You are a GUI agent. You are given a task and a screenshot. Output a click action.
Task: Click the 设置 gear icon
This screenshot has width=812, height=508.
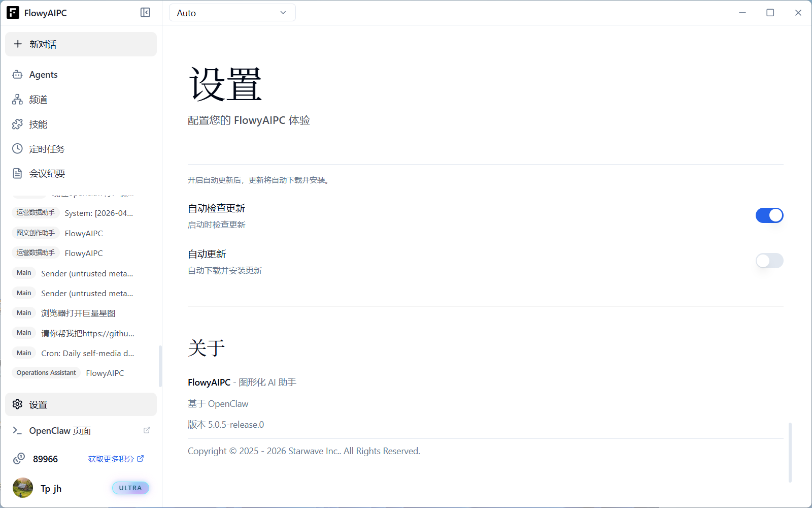click(x=17, y=404)
